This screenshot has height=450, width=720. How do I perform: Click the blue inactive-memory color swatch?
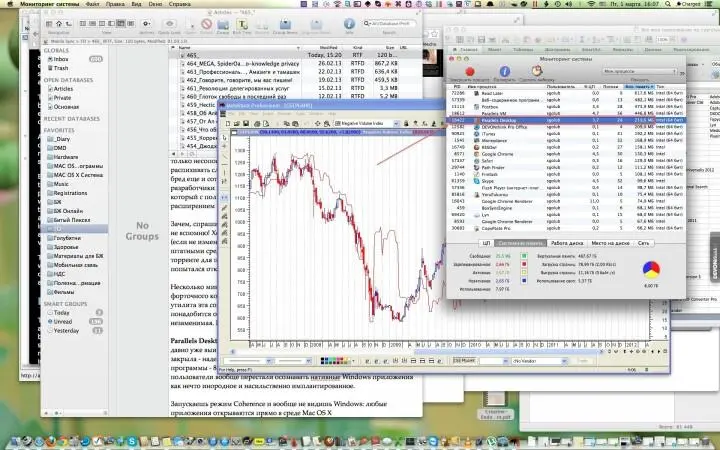(524, 281)
